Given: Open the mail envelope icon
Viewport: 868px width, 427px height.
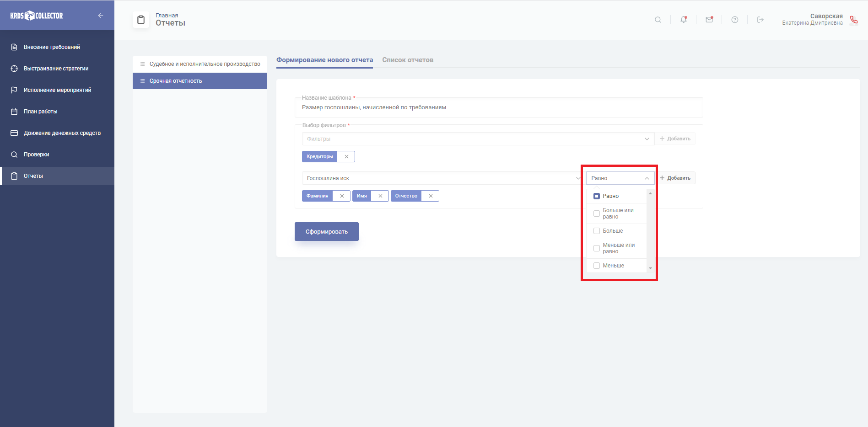Looking at the screenshot, I should (x=709, y=20).
